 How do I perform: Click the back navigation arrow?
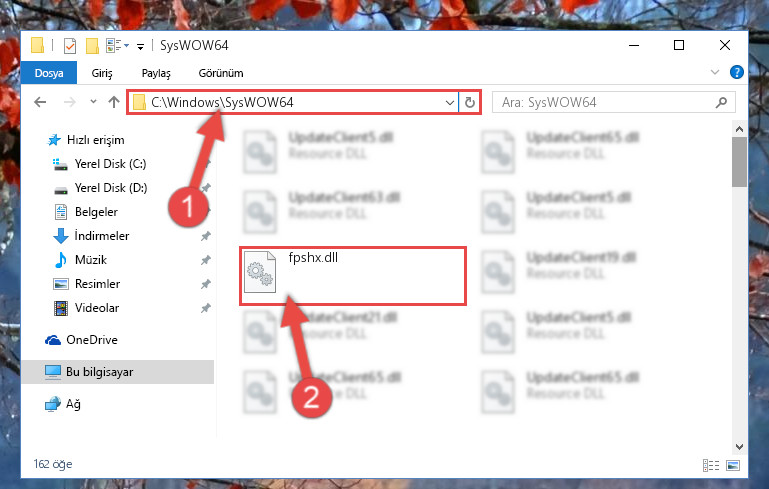40,102
